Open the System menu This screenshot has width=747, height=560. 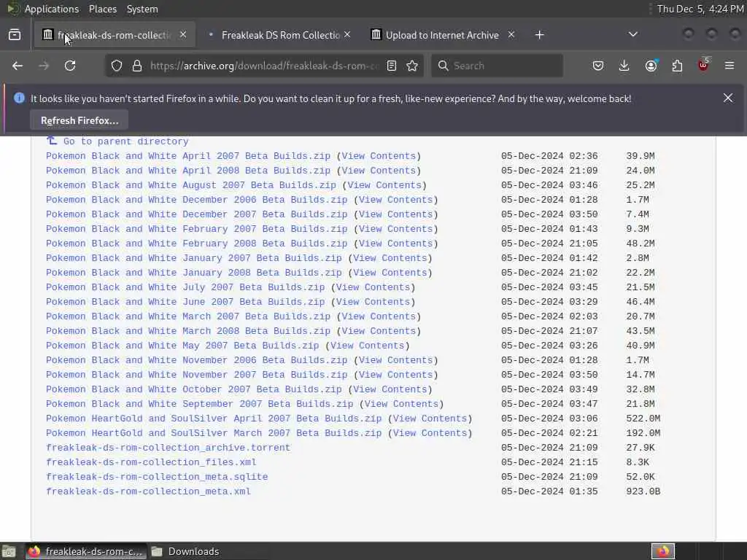pos(142,9)
